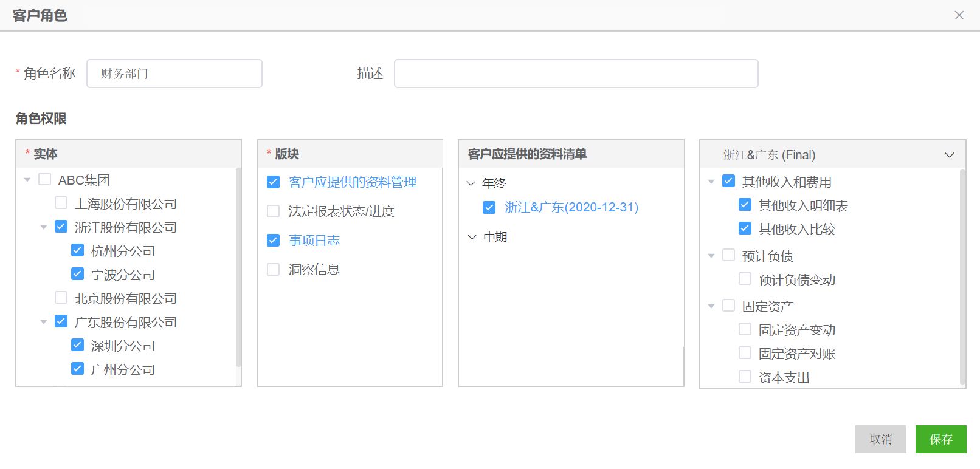This screenshot has width=980, height=469.
Task: Tick the 预计负债变动 checkbox
Action: [745, 279]
